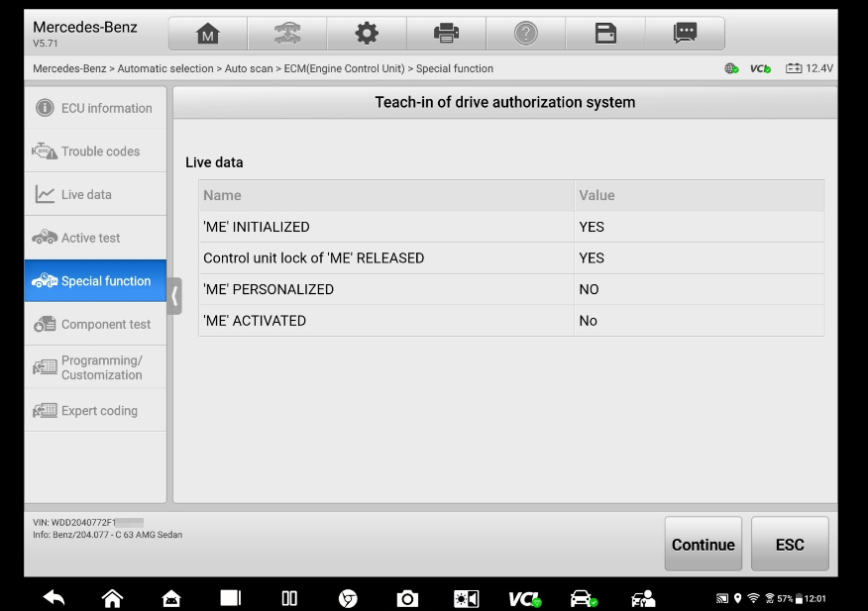Viewport: 868px width, 611px height.
Task: Click the Auto scan breadcrumb text
Action: click(249, 68)
